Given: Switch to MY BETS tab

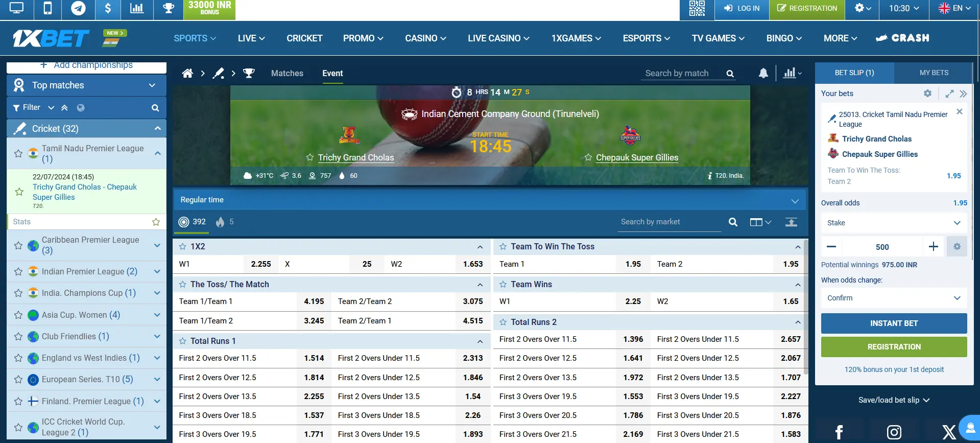Looking at the screenshot, I should (x=934, y=73).
